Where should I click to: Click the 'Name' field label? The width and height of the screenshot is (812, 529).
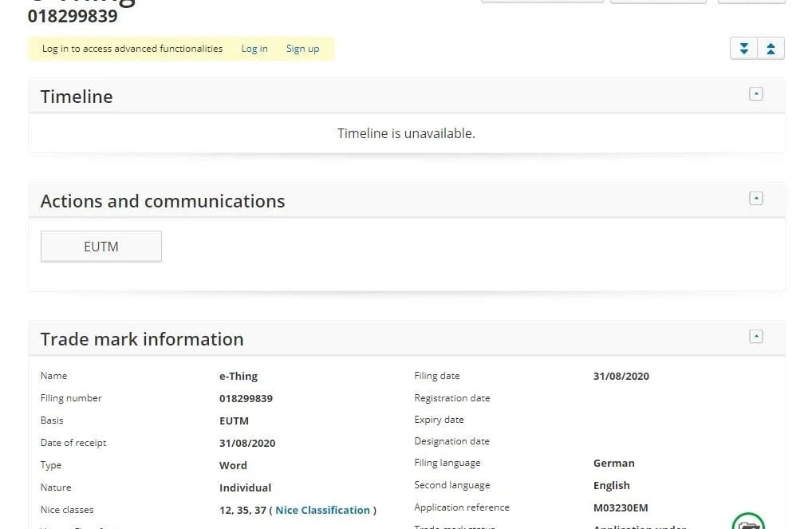pos(54,376)
